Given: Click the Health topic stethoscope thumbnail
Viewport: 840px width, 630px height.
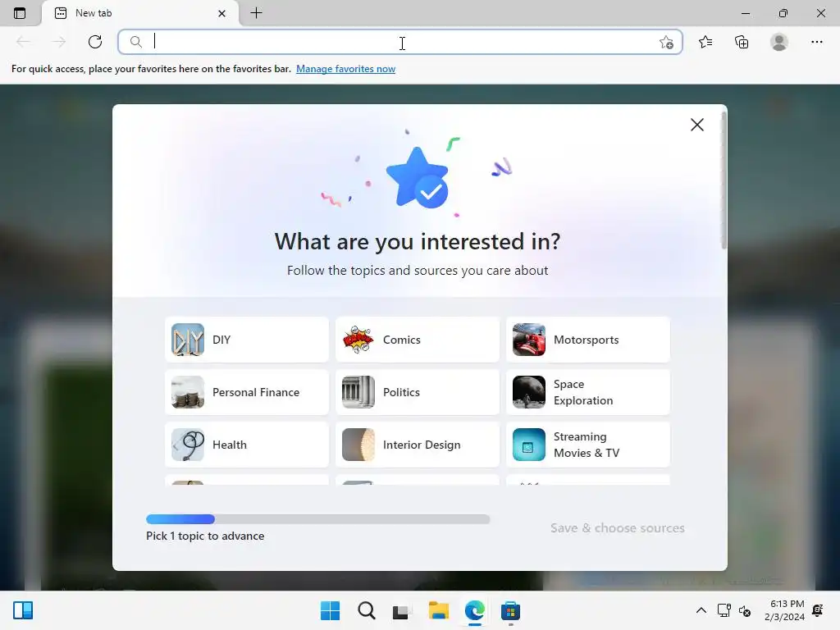Looking at the screenshot, I should [x=188, y=445].
